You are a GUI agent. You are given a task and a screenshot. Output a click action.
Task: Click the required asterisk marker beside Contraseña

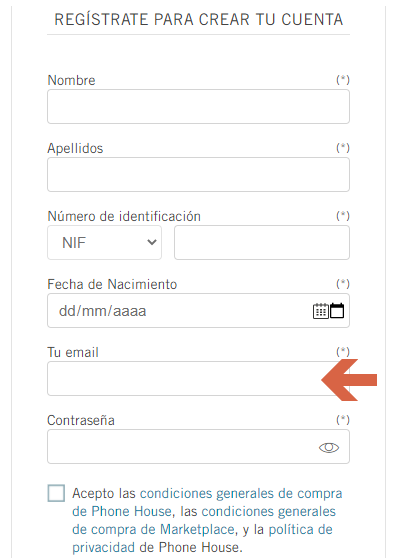pos(343,420)
